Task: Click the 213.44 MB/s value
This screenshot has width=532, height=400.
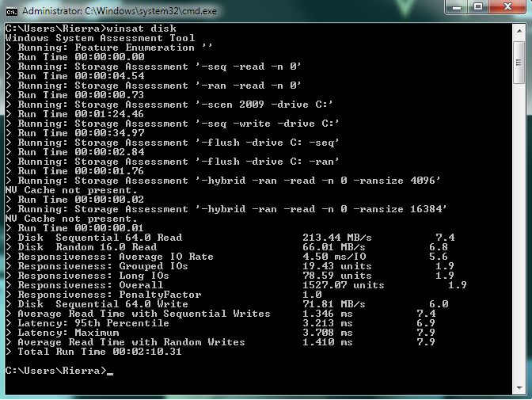Action: pyautogui.click(x=337, y=238)
